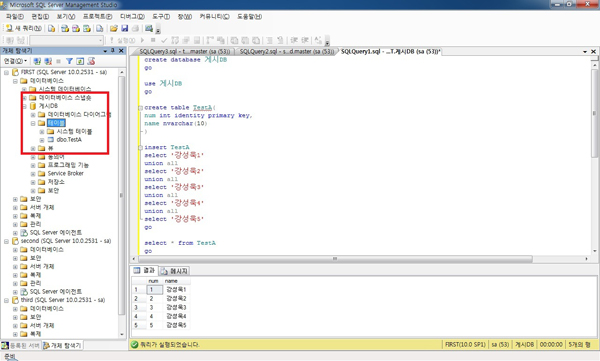The height and width of the screenshot is (361, 600).
Task: Open the Edit (편집) menu
Action: [x=40, y=16]
